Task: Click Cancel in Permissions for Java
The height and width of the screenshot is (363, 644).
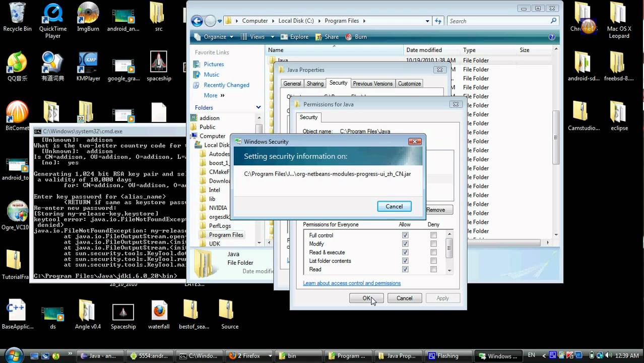Action: pos(404,298)
